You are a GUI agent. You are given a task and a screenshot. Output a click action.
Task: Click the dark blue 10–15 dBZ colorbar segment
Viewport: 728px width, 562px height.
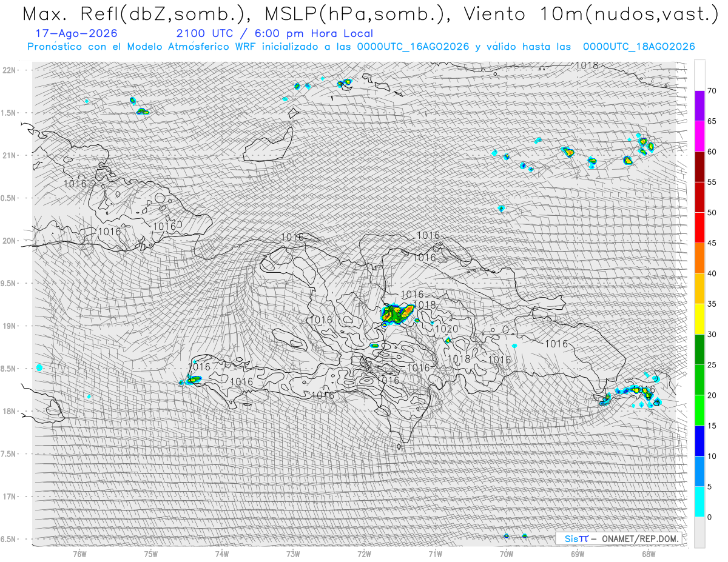(699, 441)
